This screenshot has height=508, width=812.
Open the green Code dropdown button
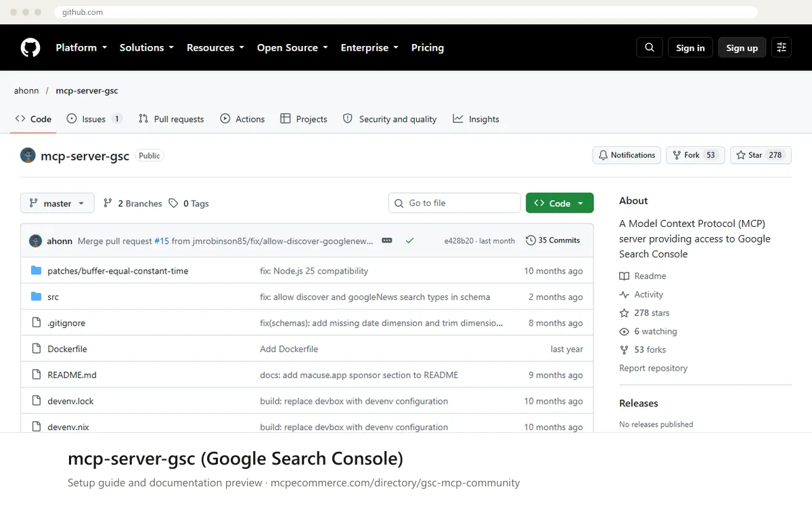click(x=560, y=203)
